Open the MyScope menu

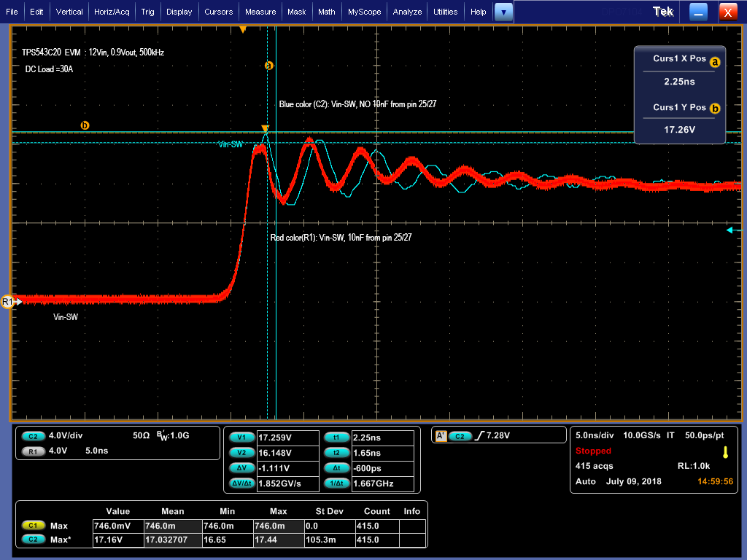tap(365, 12)
